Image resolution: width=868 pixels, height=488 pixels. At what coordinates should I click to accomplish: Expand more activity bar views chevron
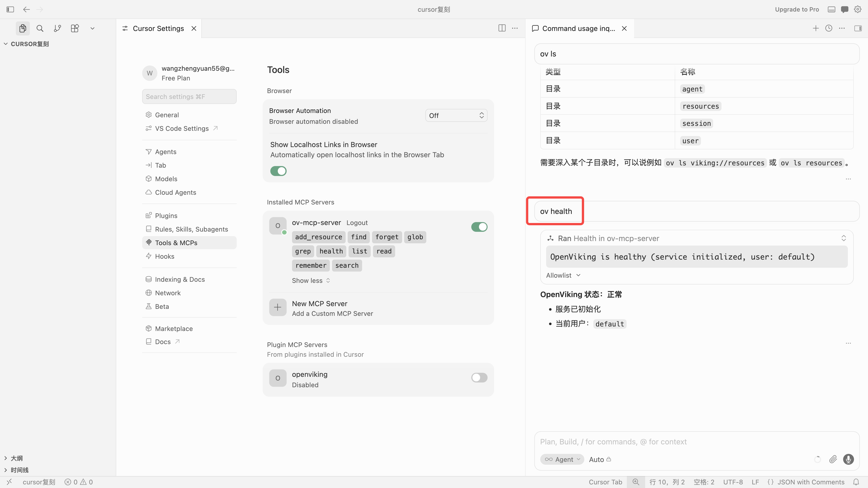[x=92, y=28]
